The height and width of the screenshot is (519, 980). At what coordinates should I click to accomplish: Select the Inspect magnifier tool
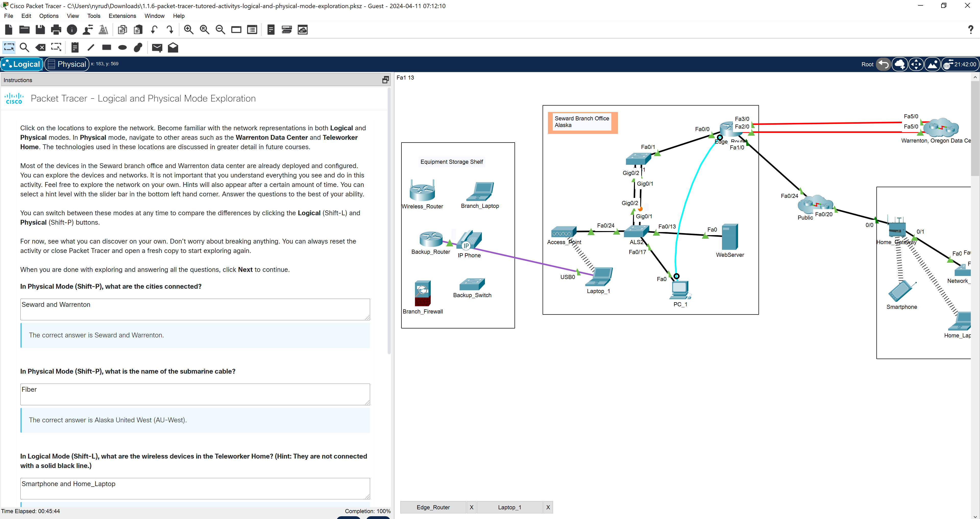(x=24, y=47)
